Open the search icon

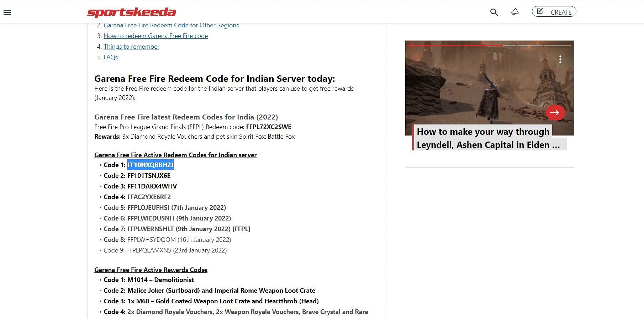point(493,12)
